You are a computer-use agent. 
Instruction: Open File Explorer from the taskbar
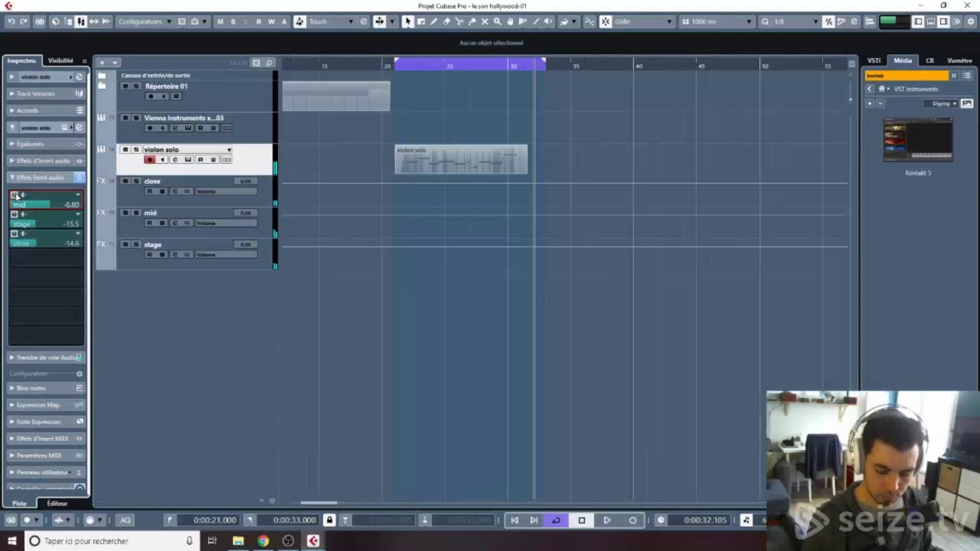click(238, 541)
